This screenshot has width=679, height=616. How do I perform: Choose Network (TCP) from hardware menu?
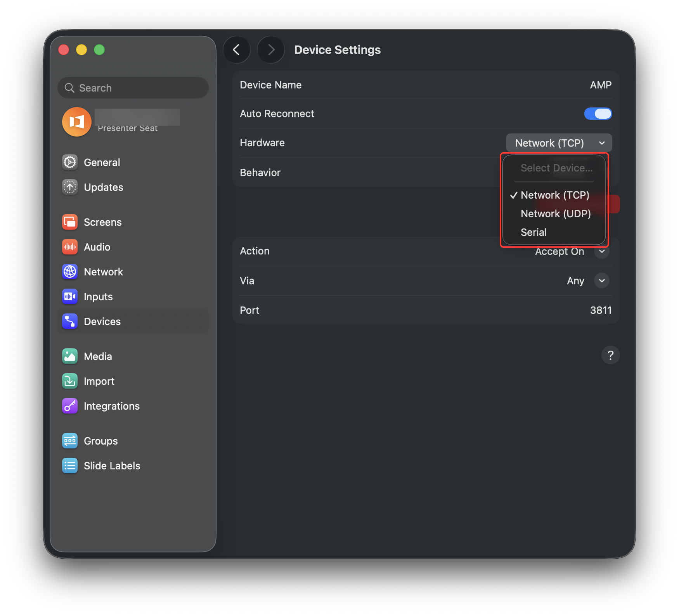[554, 195]
